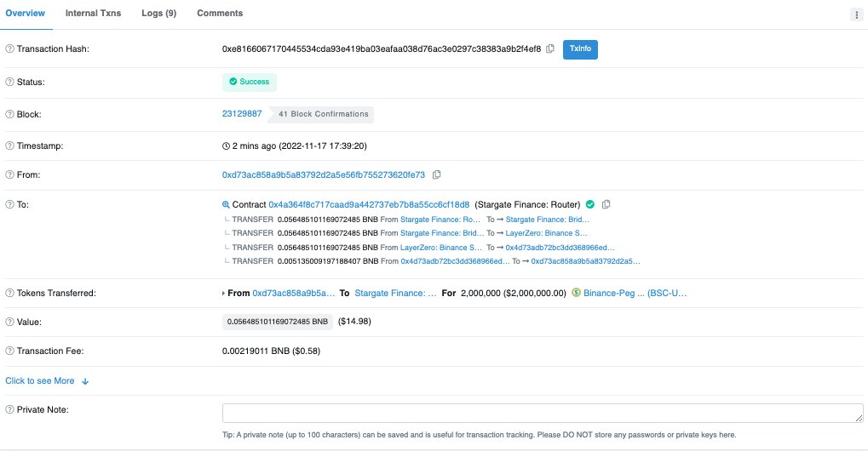Open Stargate Finance token recipient link
This screenshot has height=451, width=868.
[x=395, y=293]
